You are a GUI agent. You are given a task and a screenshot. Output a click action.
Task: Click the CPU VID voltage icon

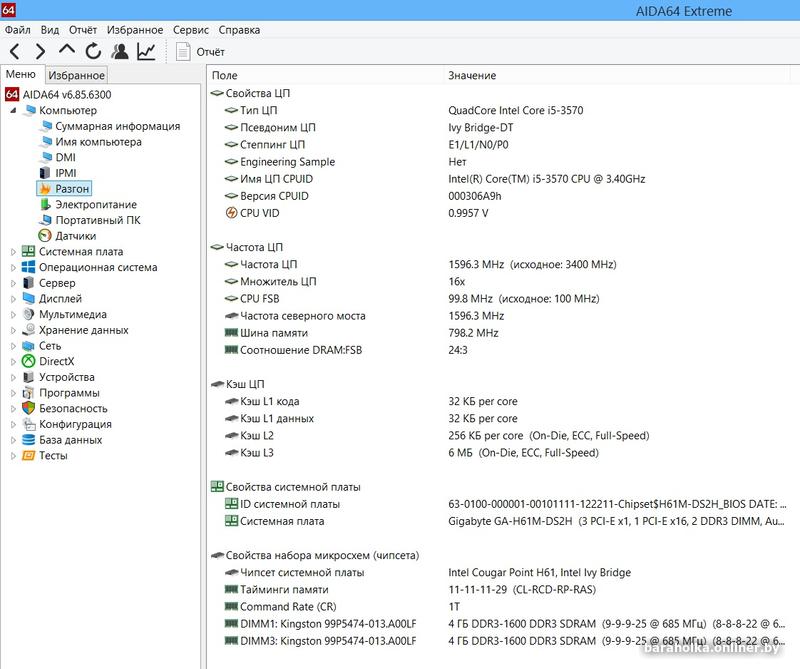(232, 213)
